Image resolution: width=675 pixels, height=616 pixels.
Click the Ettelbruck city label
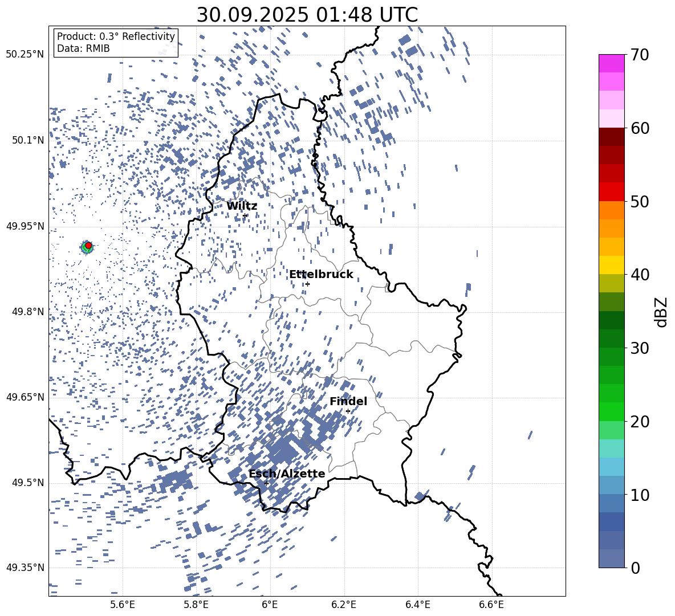click(x=321, y=275)
